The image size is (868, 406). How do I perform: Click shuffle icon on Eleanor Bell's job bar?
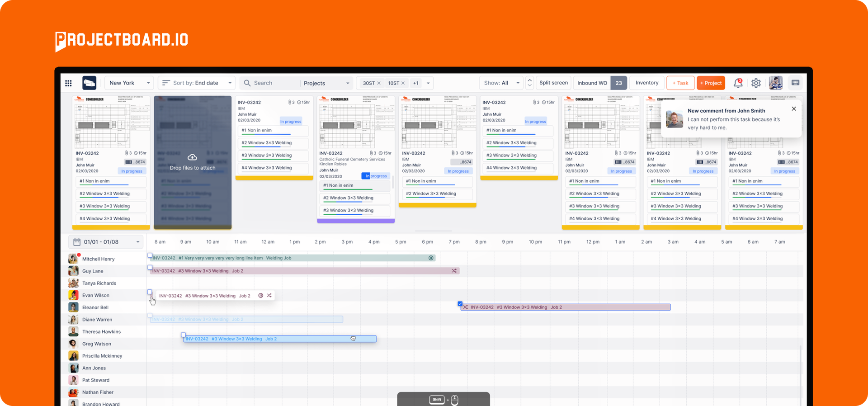465,307
